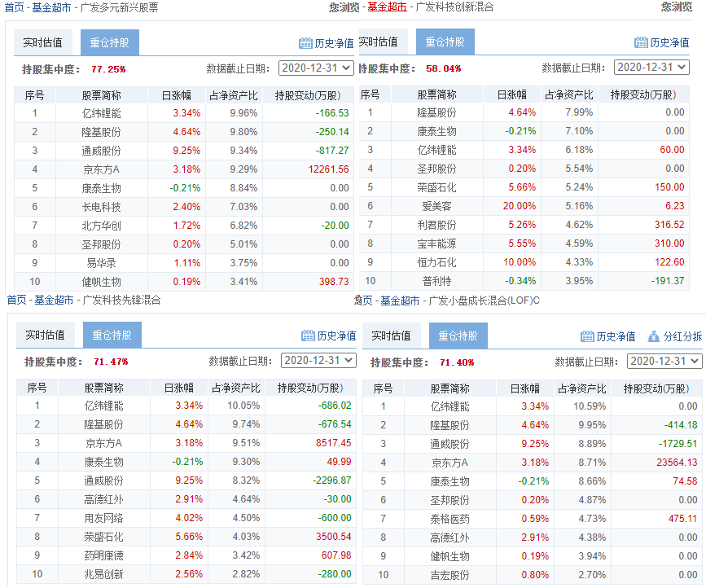Screen dimensions: 706x588
Task: Click holding change value 12261.56
Action: coord(329,169)
